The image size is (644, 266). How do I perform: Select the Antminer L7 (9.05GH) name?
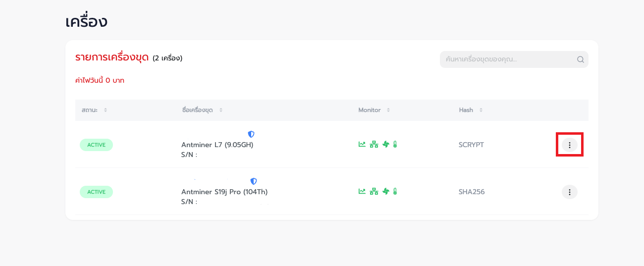click(x=217, y=145)
